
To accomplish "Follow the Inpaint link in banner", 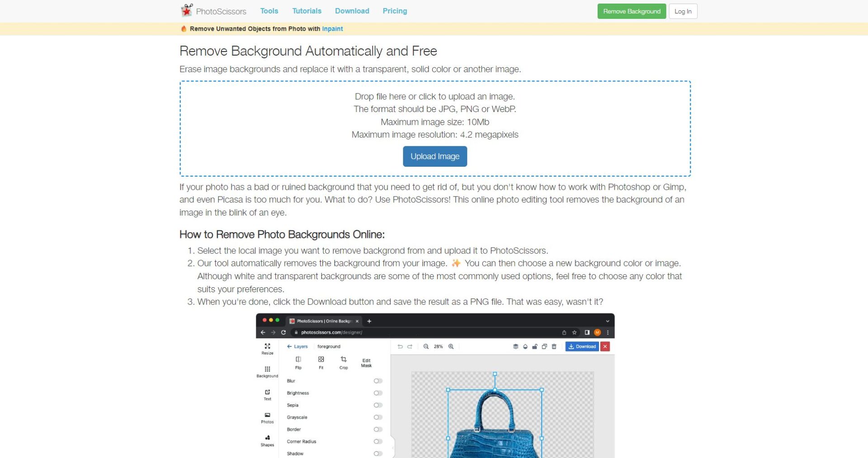I will [x=332, y=29].
